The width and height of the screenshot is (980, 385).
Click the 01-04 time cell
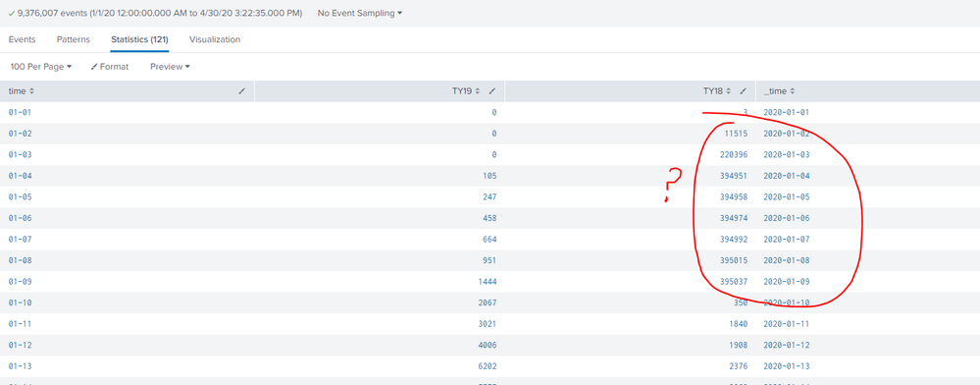point(20,176)
